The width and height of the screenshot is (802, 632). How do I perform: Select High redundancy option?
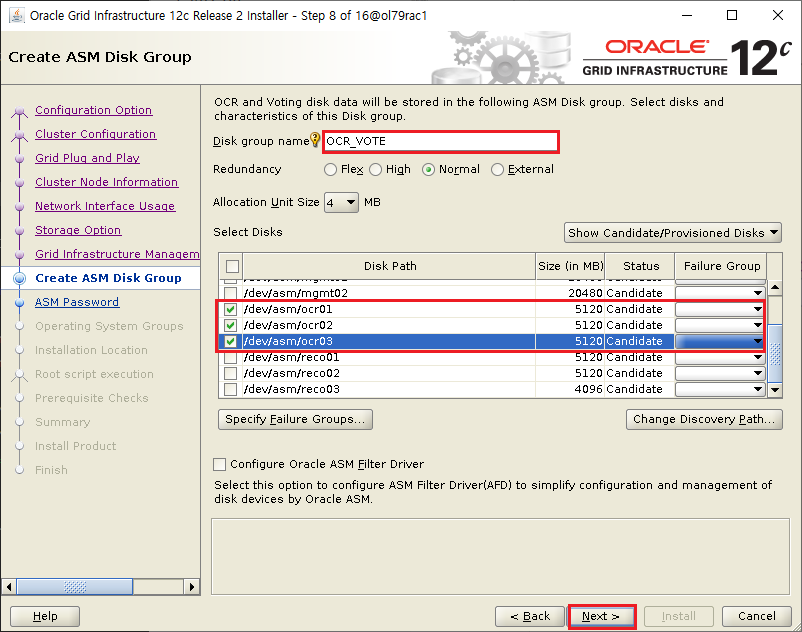pos(375,169)
